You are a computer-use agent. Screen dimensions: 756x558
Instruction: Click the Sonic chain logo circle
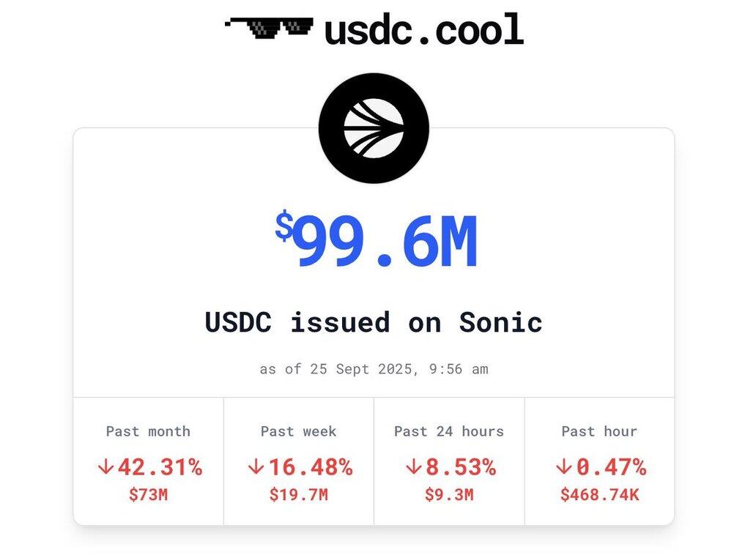(x=374, y=128)
